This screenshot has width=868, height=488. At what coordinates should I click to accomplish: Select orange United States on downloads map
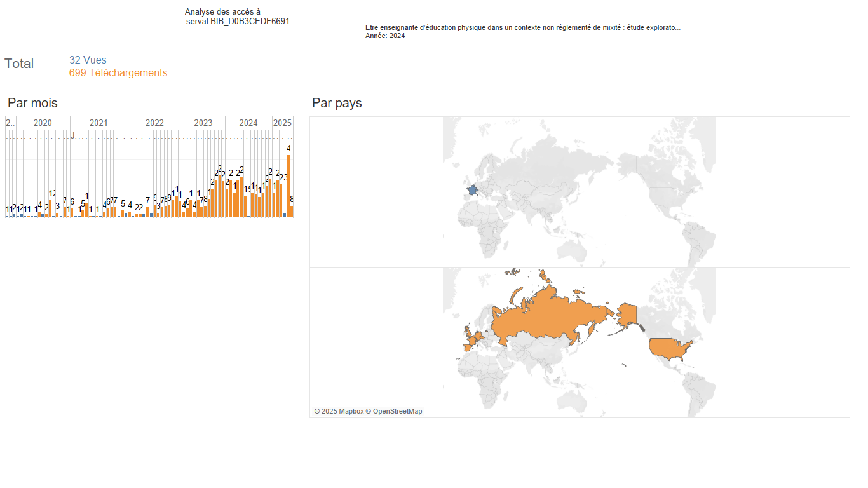(x=668, y=348)
